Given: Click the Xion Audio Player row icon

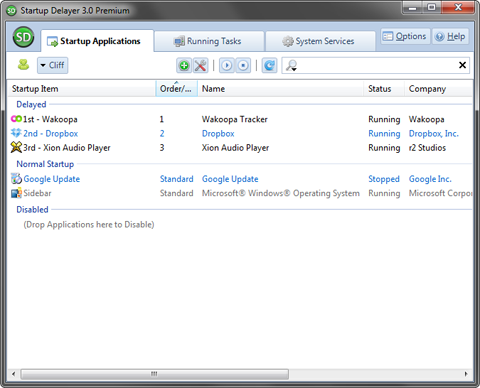Looking at the screenshot, I should [x=16, y=147].
